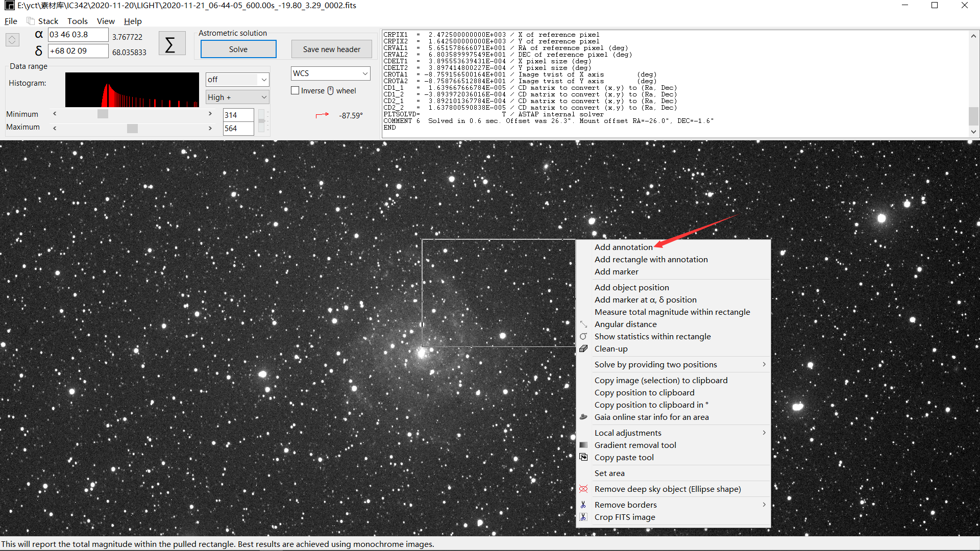Click the up-down arrows header toggle icon
Screen dimensions: 980x551
[12, 39]
